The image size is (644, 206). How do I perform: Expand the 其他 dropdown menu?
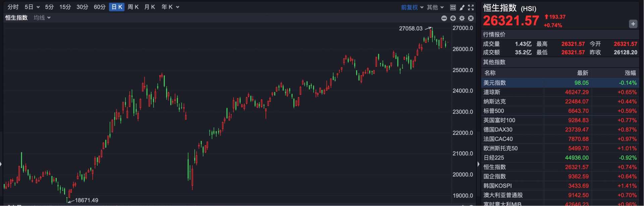435,7
